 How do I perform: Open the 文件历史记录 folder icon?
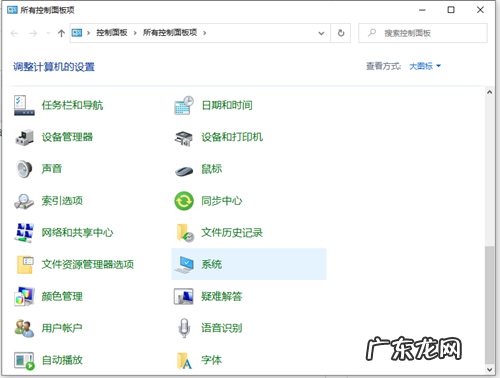click(185, 233)
